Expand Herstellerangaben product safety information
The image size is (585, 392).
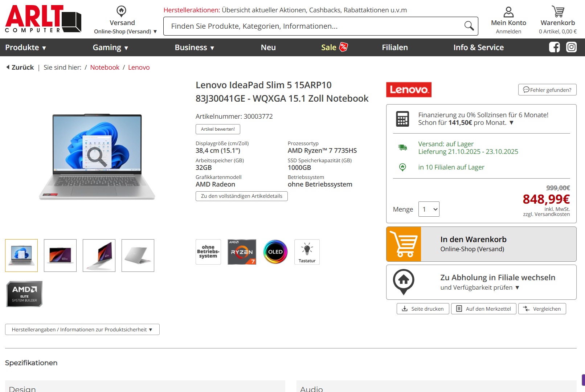(x=82, y=330)
